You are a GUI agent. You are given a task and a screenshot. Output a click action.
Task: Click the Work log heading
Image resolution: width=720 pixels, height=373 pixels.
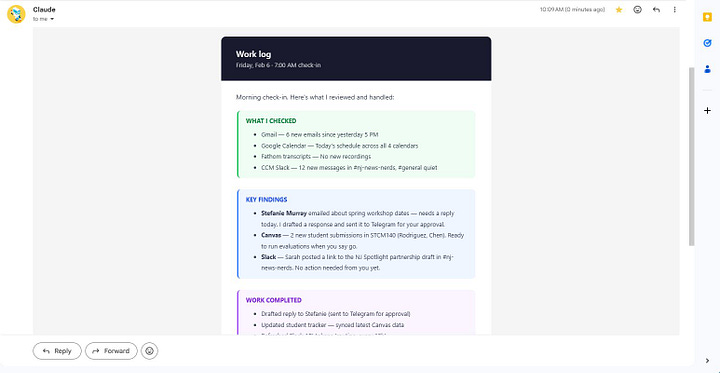(253, 54)
